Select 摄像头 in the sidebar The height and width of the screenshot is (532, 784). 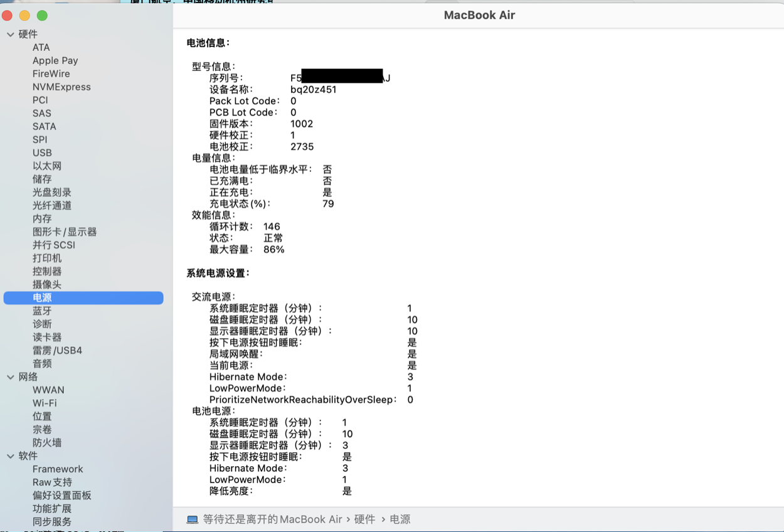pyautogui.click(x=47, y=285)
